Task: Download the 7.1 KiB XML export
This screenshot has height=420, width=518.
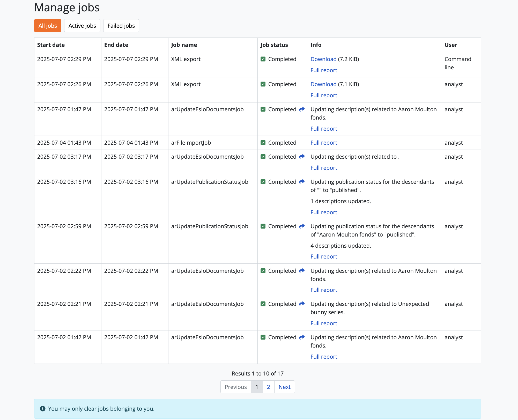Action: [323, 84]
